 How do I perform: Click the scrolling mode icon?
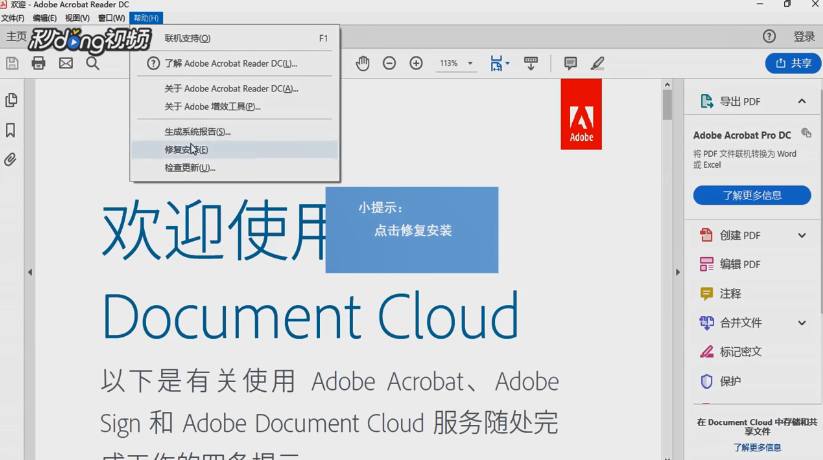coord(531,64)
